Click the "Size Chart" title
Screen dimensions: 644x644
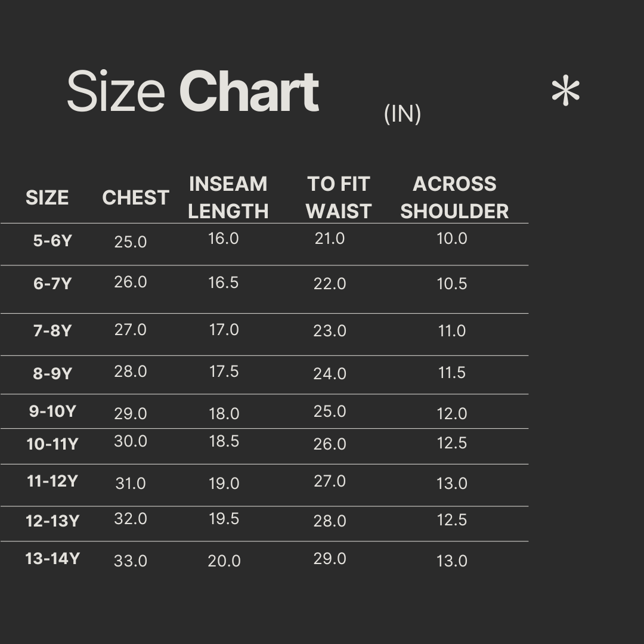coord(193,92)
